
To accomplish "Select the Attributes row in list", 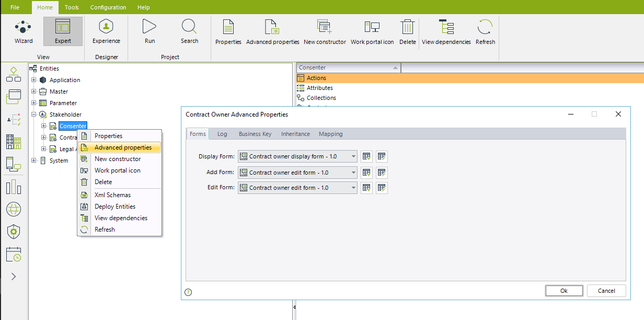I will tap(470, 88).
